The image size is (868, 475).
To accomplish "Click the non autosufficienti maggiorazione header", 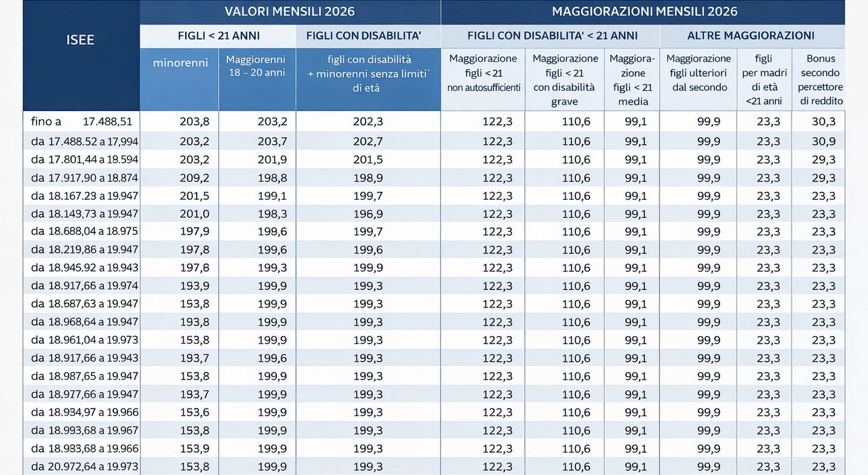I will click(482, 73).
